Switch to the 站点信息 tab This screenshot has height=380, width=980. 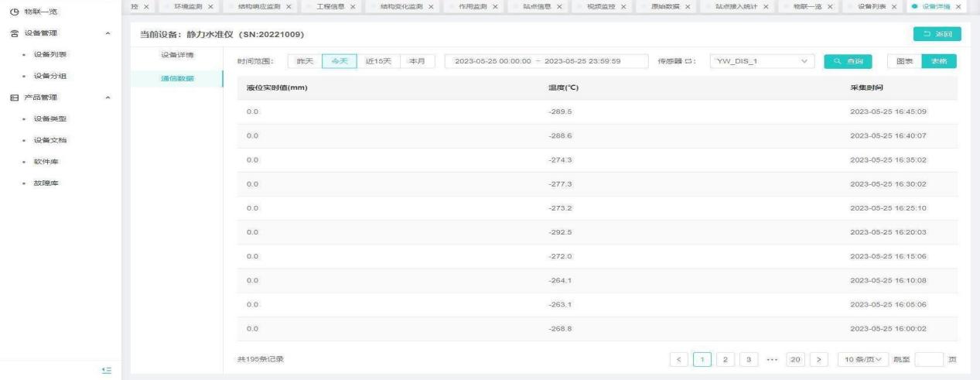[538, 7]
